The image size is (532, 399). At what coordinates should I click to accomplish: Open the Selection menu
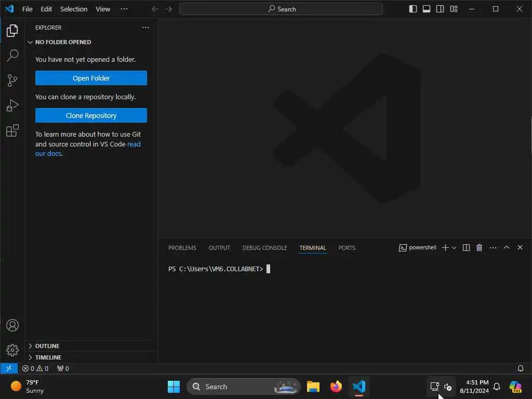click(74, 9)
